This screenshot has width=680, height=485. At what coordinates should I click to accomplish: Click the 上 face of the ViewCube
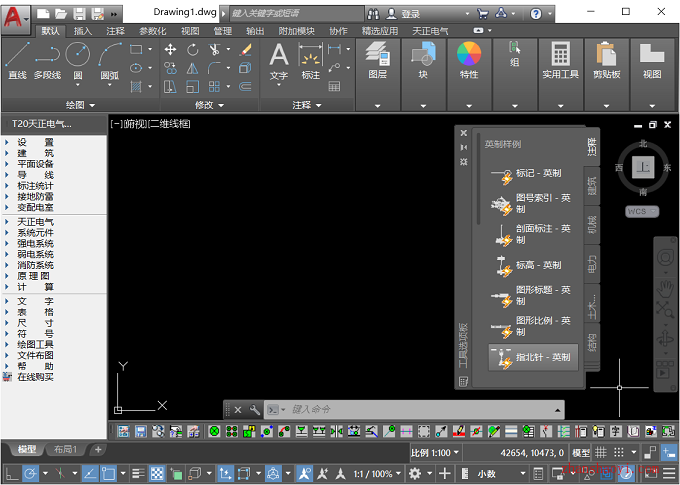[643, 167]
